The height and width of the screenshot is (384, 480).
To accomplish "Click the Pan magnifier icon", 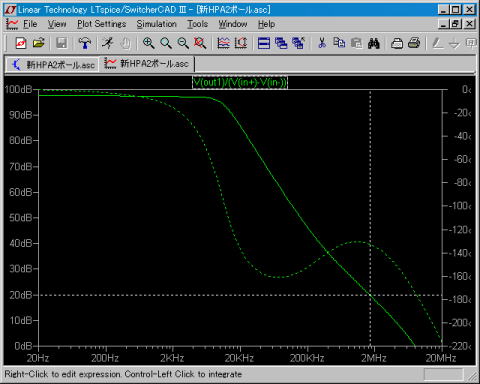I will tap(166, 43).
